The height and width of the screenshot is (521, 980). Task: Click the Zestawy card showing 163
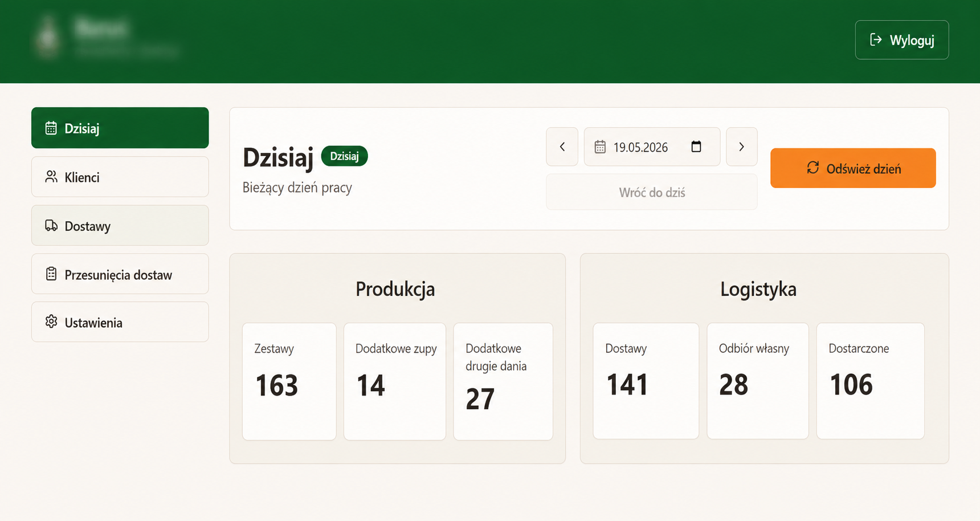click(x=289, y=381)
